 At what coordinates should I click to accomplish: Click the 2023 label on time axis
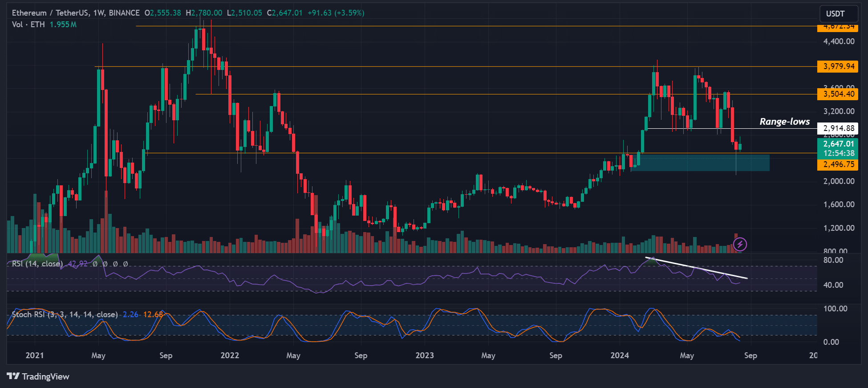(425, 355)
